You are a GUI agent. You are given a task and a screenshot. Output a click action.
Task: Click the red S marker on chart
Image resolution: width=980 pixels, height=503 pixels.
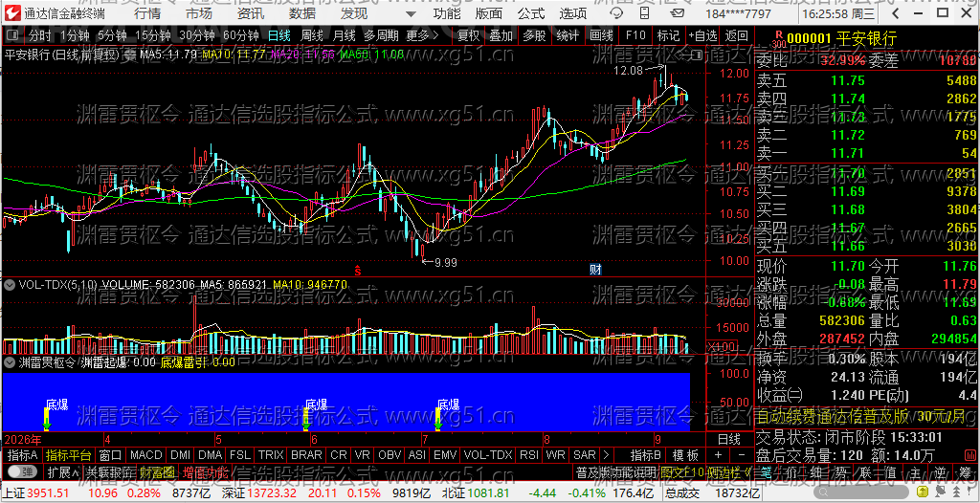[x=358, y=271]
